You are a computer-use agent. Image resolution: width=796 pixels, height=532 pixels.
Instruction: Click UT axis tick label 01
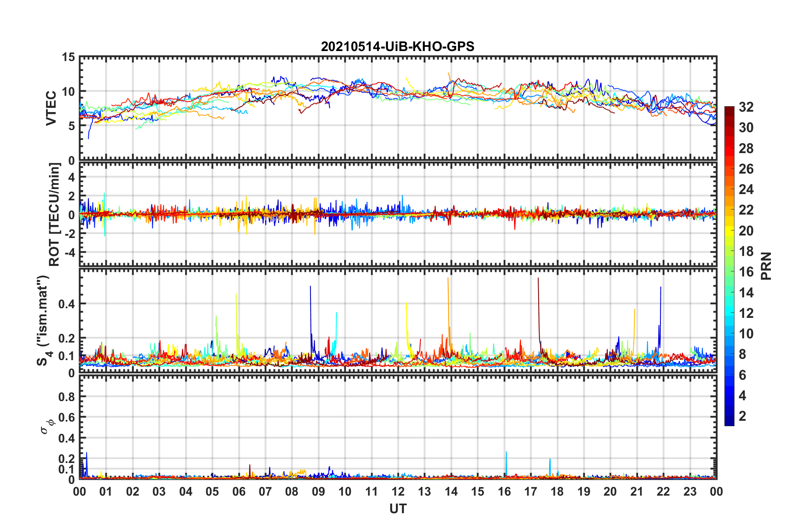tap(106, 491)
